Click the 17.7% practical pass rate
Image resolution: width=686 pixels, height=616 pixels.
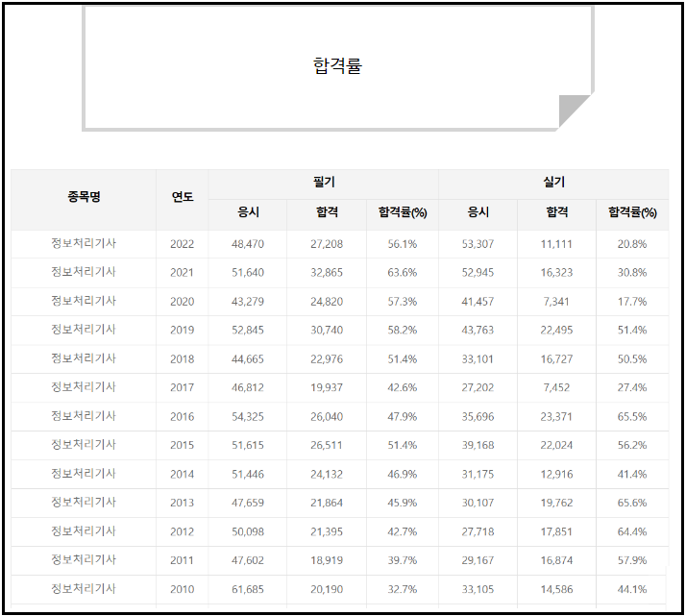point(632,302)
